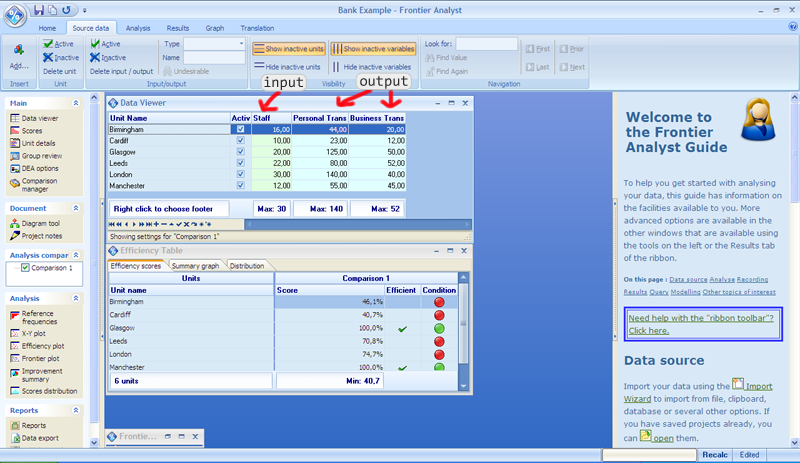The image size is (800, 463).
Task: Click the guide panel scrollbar down arrow
Action: click(794, 443)
